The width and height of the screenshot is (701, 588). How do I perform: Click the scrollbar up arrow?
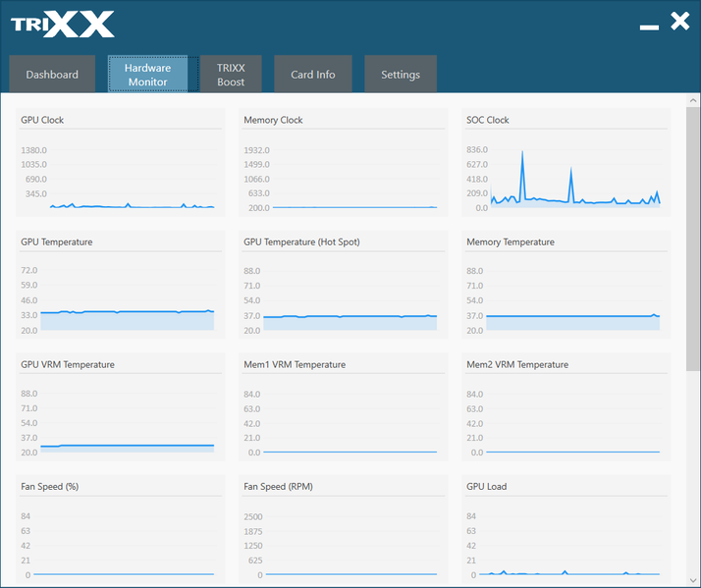point(693,100)
